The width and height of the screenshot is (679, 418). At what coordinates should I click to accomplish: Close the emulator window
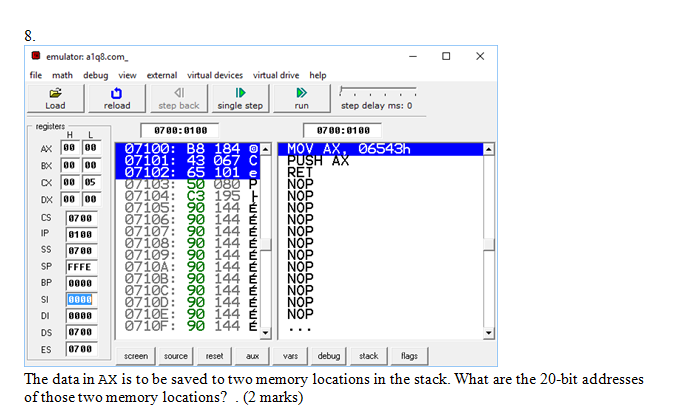click(x=480, y=56)
